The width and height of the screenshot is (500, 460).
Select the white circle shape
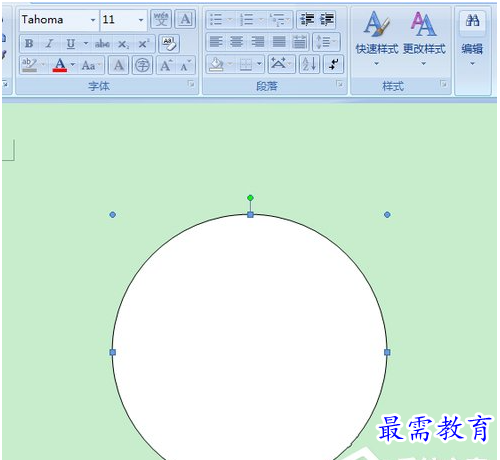[x=250, y=337]
